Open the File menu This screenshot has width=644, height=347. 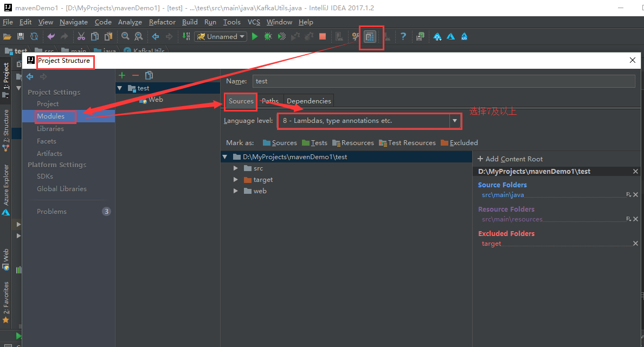tap(8, 22)
